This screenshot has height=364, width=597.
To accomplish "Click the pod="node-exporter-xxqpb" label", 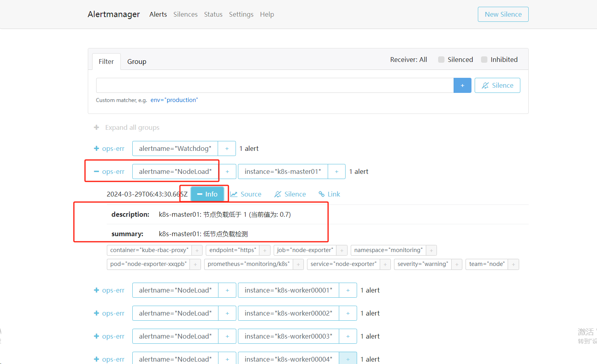I will pos(149,264).
